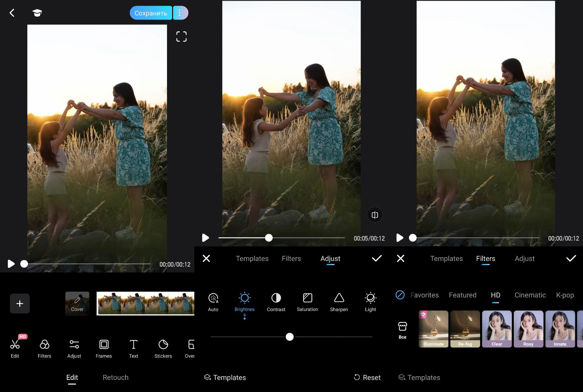Select the Sharpen adjustment
Viewport: 583px width, 392px height.
coord(339,302)
